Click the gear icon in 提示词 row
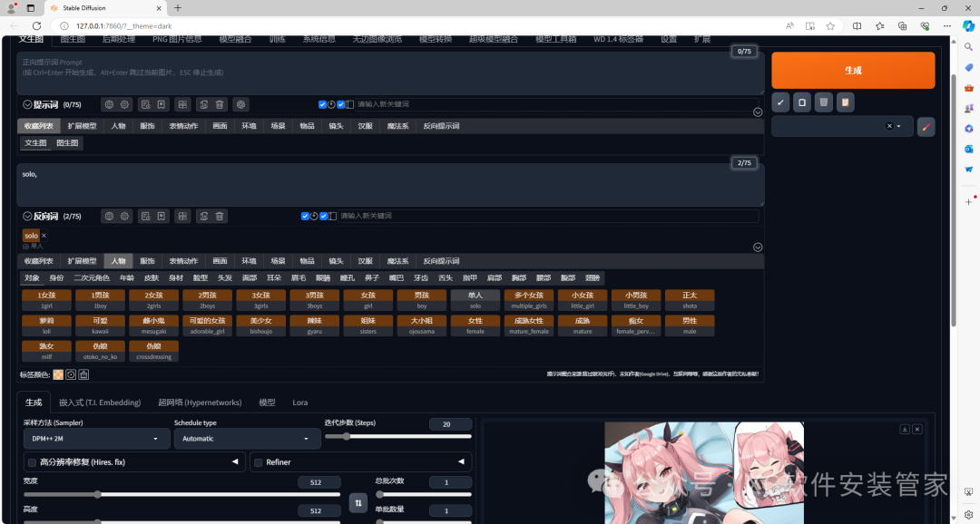Viewport: 980px width, 524px height. tap(124, 105)
